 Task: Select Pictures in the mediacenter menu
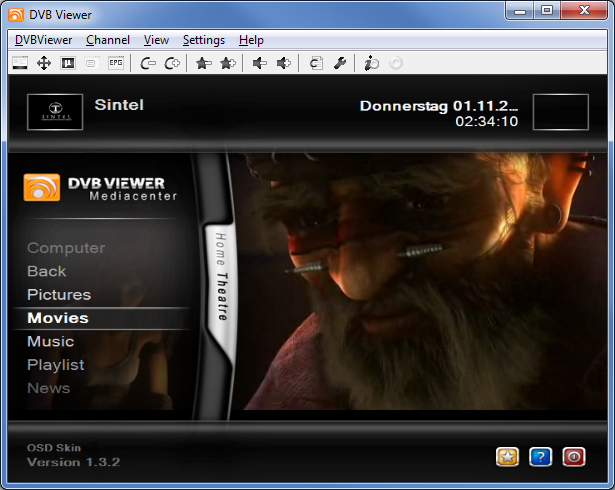(59, 295)
